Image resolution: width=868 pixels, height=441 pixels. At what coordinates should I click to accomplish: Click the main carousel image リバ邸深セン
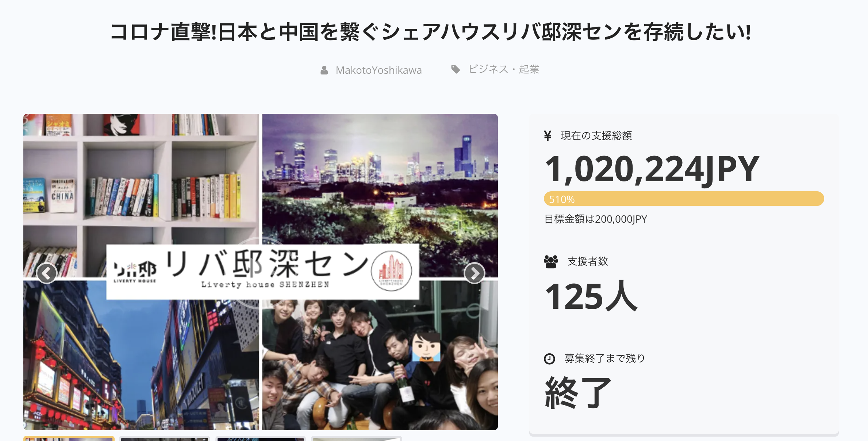pos(261,272)
